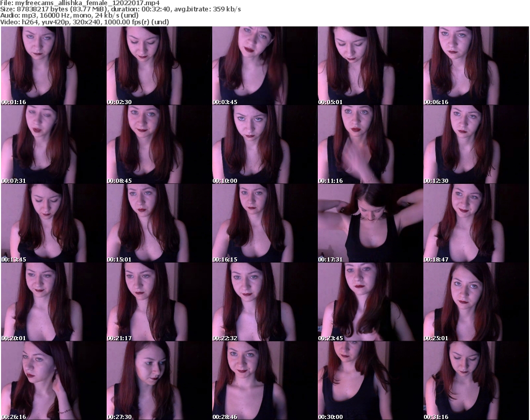
Task: Select the frame timestamped 00:12:30
Action: point(476,144)
